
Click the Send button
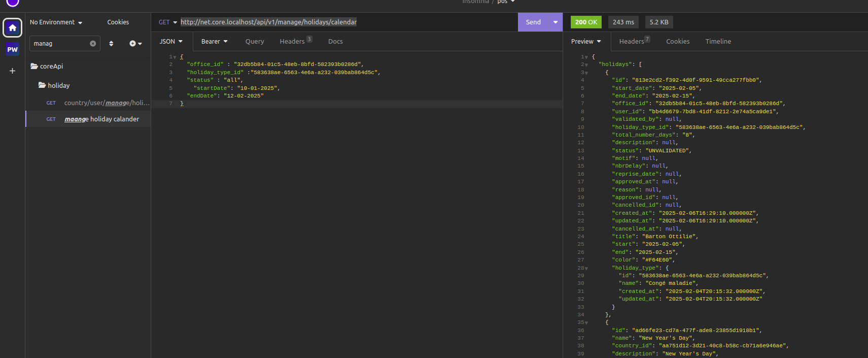533,22
